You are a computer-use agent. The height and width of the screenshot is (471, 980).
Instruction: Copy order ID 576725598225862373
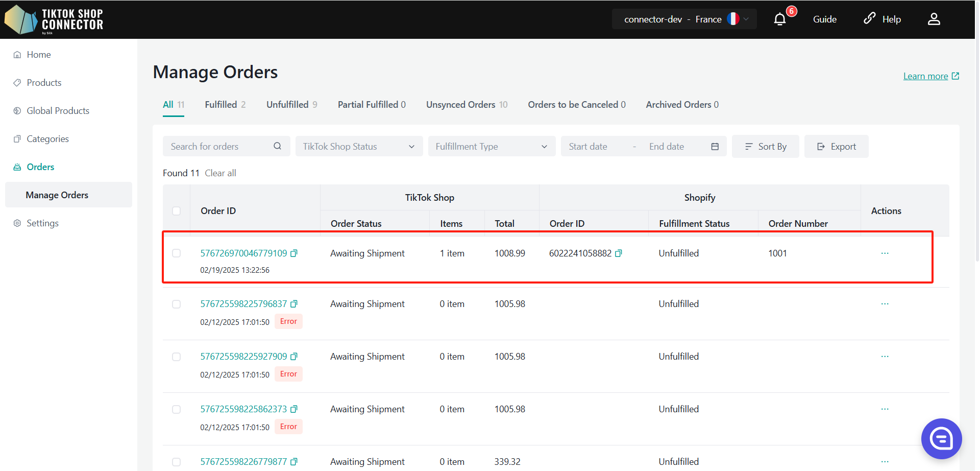pos(294,409)
